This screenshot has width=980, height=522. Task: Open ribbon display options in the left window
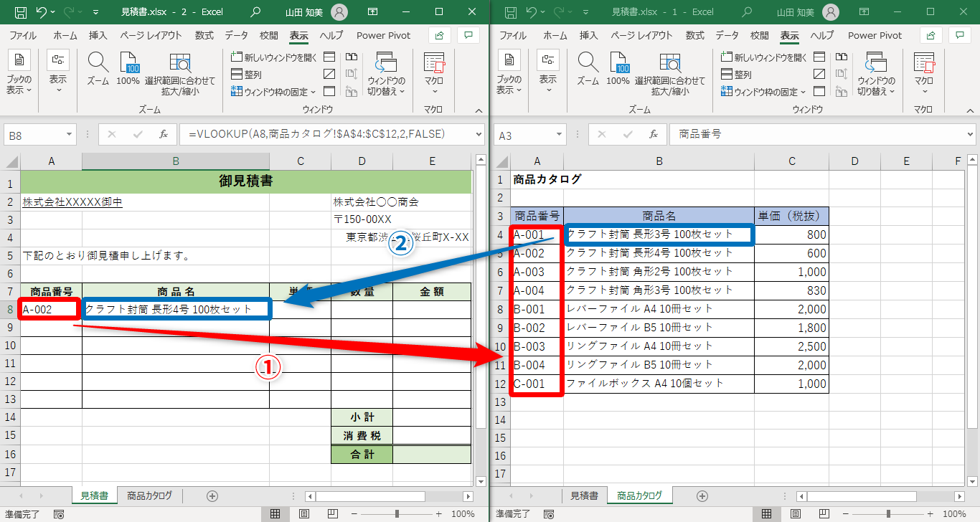[374, 12]
